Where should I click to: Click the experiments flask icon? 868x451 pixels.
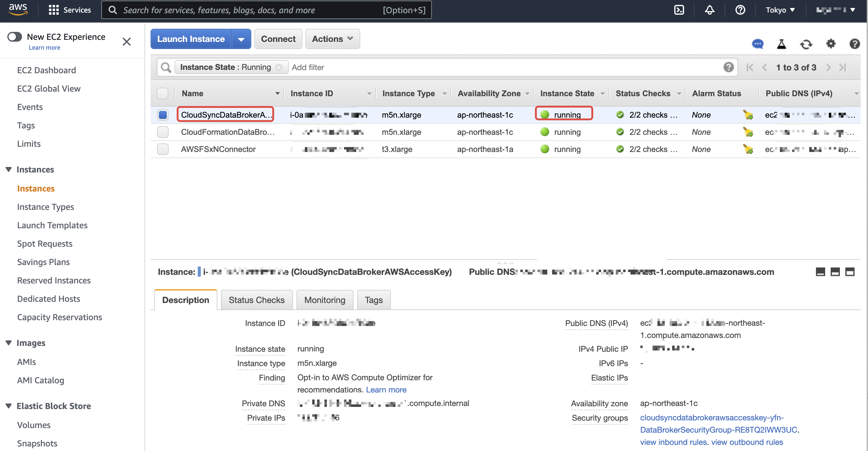tap(781, 44)
